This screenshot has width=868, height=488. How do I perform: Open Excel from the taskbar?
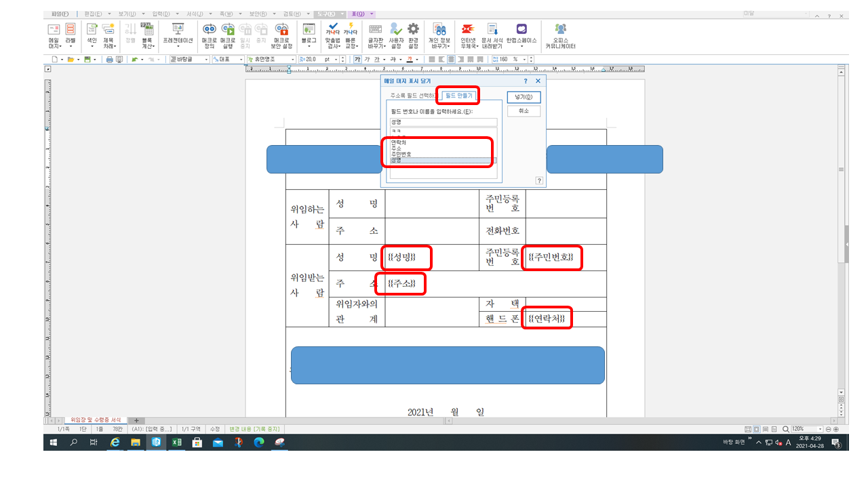[176, 442]
